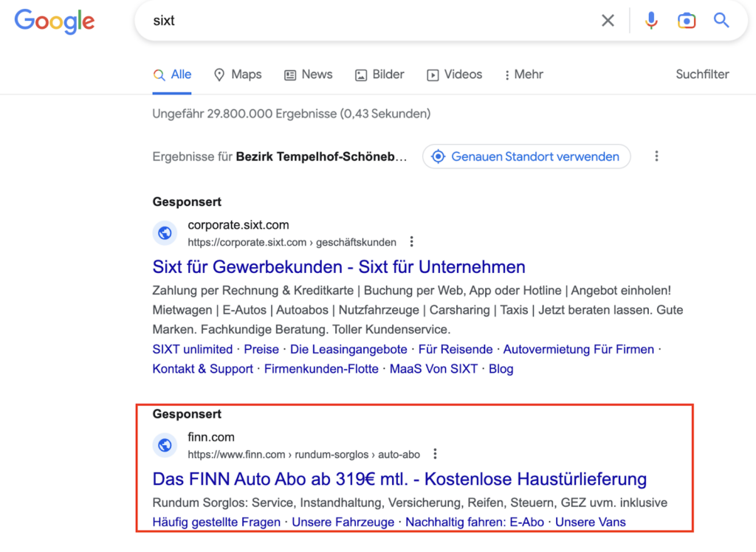Click the corporate.sixt.com globe favicon

165,233
